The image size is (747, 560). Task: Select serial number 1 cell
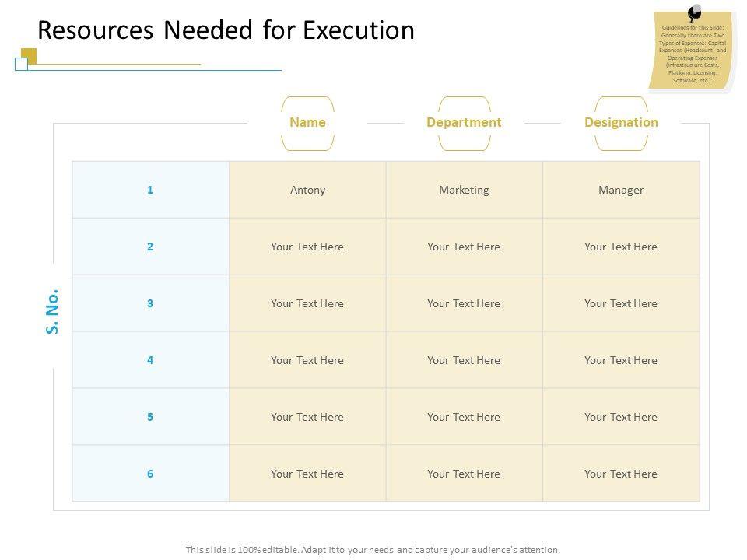point(150,190)
